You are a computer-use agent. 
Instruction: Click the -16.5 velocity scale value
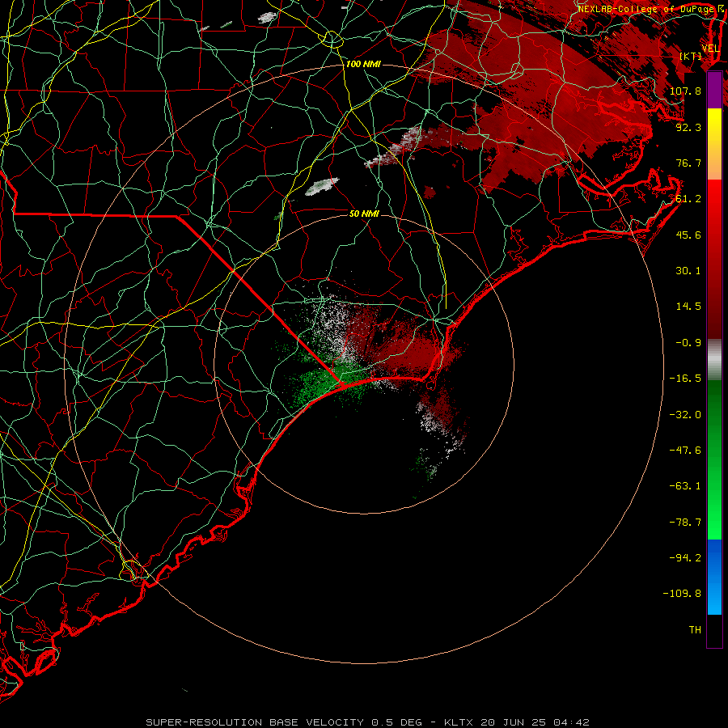pos(685,379)
